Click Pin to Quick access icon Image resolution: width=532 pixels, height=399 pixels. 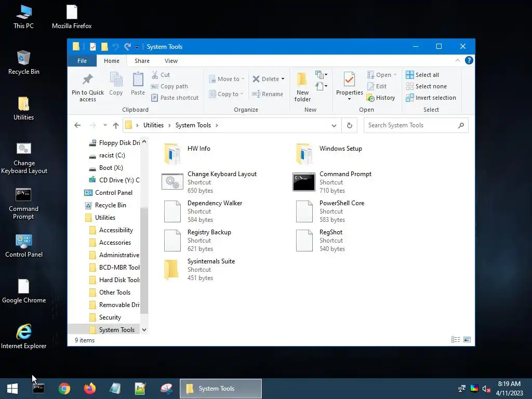(87, 79)
